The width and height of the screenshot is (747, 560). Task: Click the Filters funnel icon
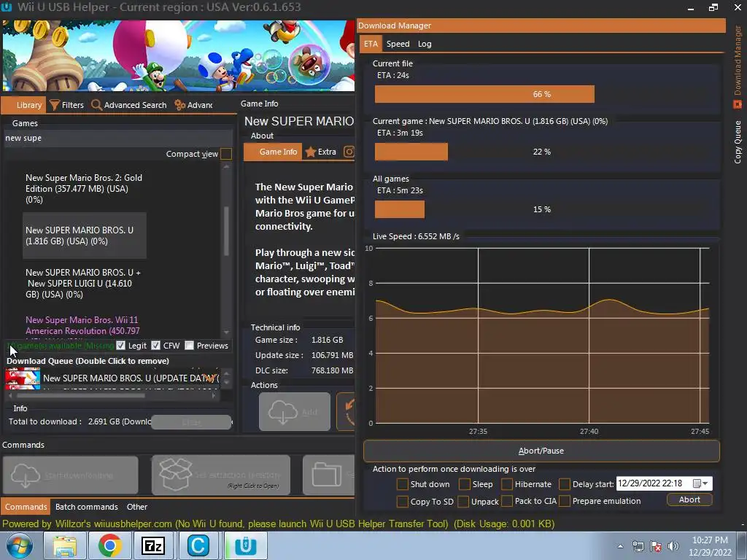click(x=55, y=105)
